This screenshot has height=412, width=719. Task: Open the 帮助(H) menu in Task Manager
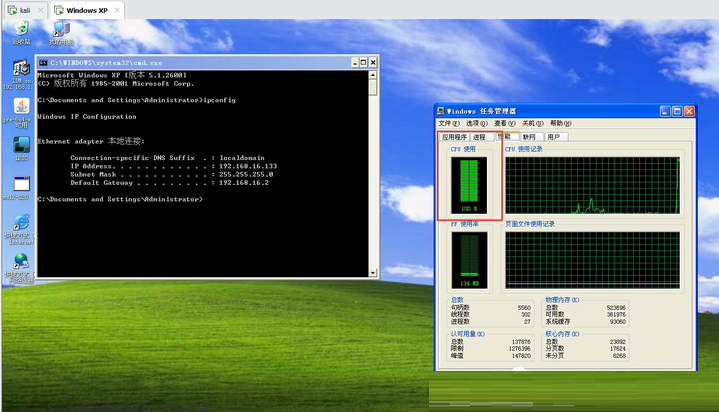560,123
